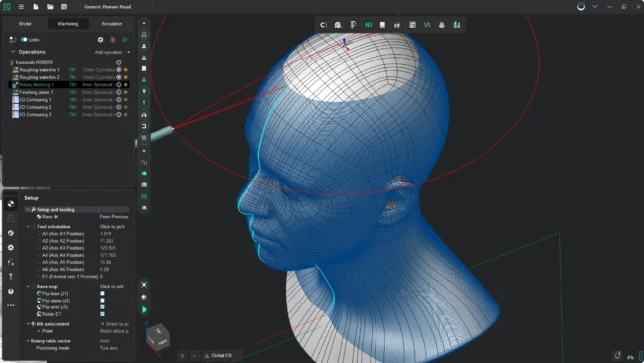The height and width of the screenshot is (363, 644).
Task: Switch to the Model tab
Action: 25,24
